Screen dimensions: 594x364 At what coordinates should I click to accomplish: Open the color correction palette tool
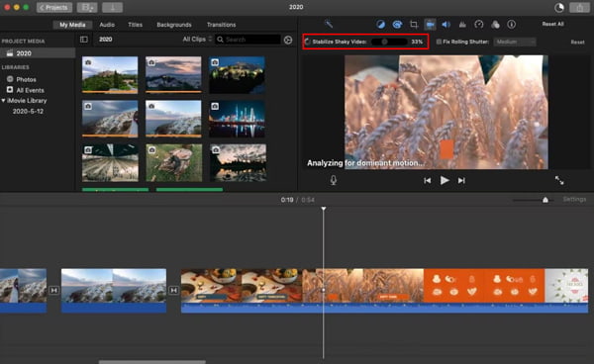[397, 25]
